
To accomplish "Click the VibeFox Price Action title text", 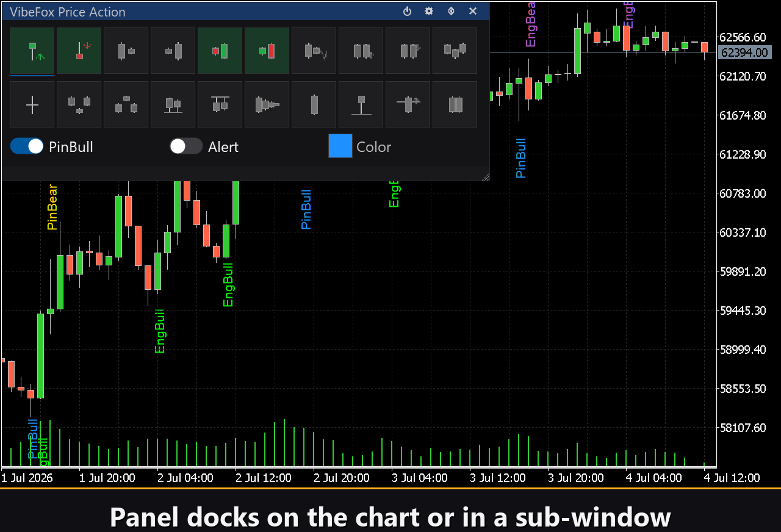I will click(x=68, y=12).
